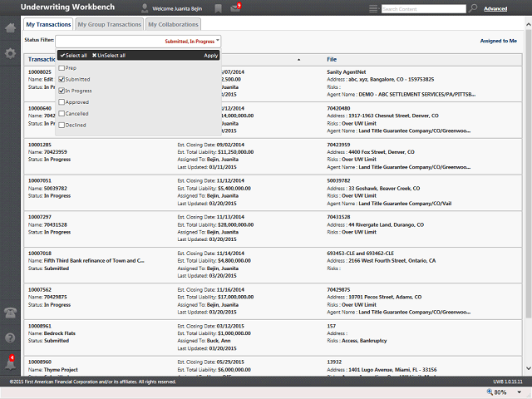The image size is (532, 399).
Task: Click the Assigned to Me link
Action: [x=499, y=41]
